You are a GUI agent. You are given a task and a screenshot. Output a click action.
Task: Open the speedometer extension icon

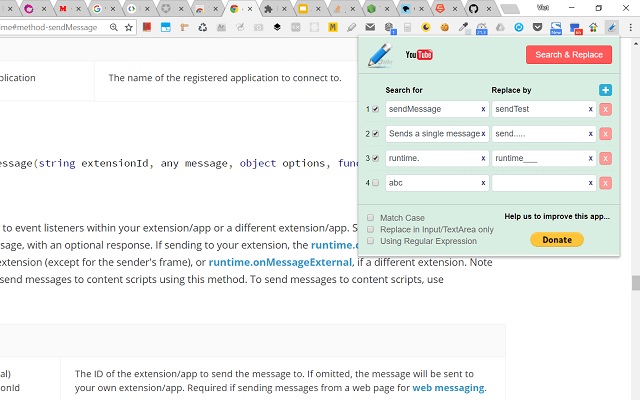482,28
